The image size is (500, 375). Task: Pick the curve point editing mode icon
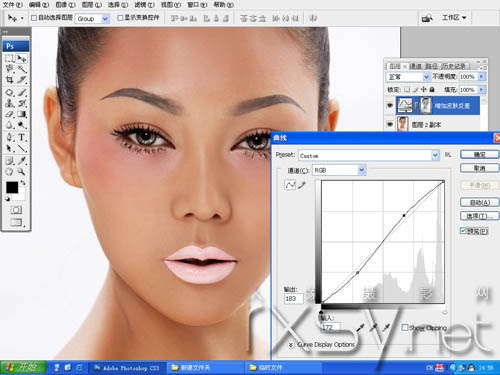pos(290,185)
